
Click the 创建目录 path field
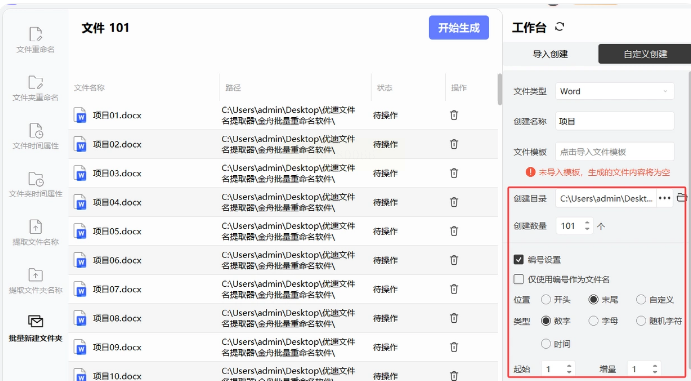tap(606, 198)
